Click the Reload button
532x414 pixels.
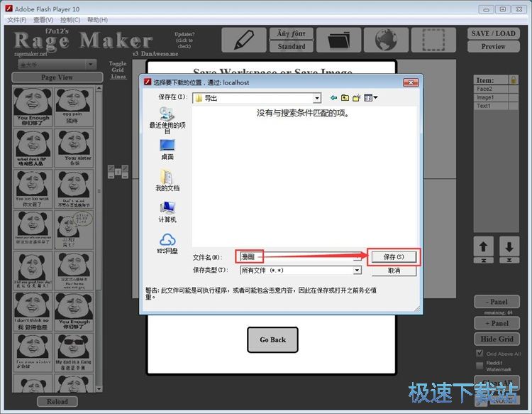pos(57,401)
